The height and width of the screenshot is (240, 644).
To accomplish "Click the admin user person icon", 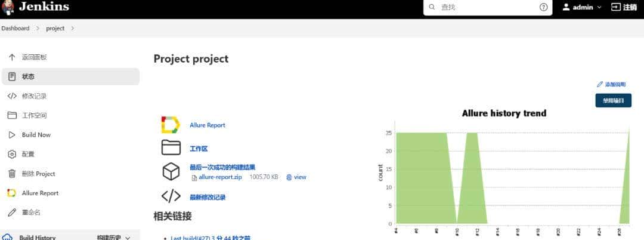I will [x=566, y=7].
